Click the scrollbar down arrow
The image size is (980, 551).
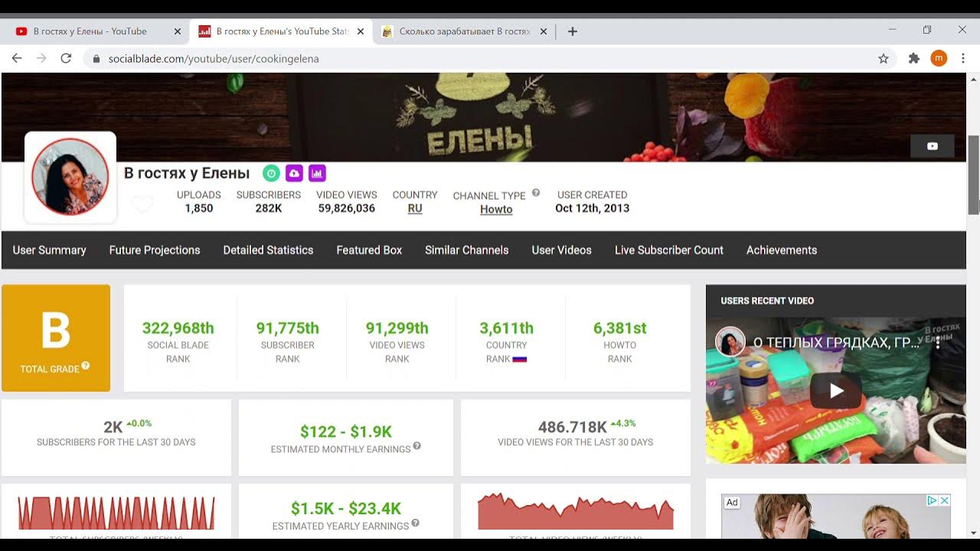pos(973,533)
